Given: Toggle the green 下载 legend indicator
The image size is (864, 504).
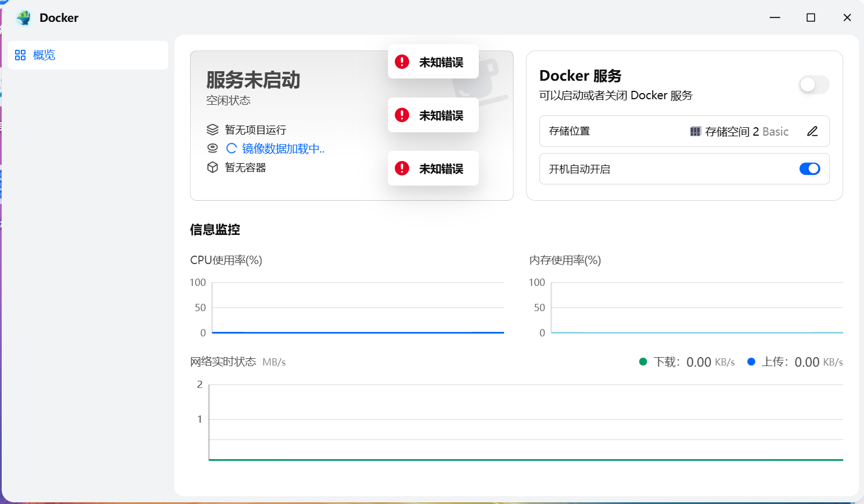Looking at the screenshot, I should (644, 362).
